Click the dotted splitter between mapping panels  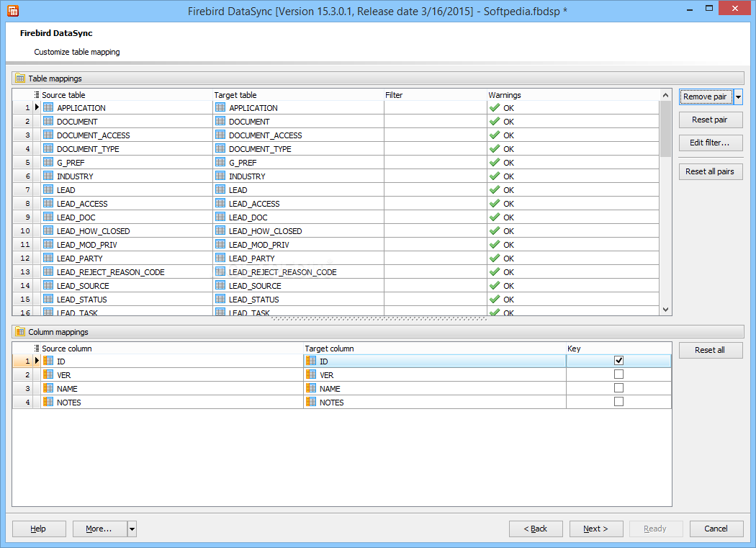pos(379,319)
